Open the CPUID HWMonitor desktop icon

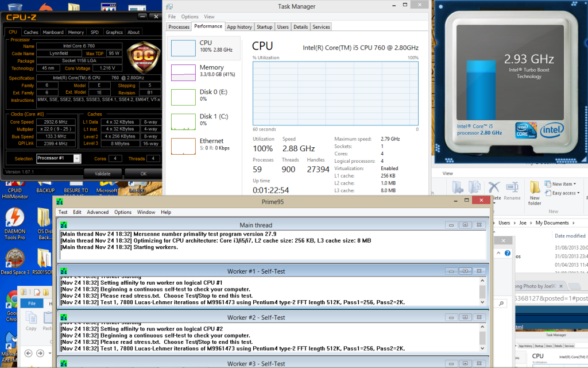[15, 190]
